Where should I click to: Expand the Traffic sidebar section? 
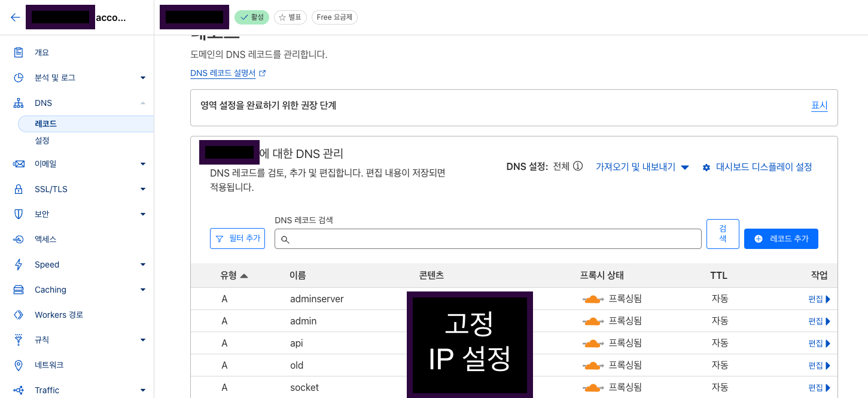pos(143,390)
